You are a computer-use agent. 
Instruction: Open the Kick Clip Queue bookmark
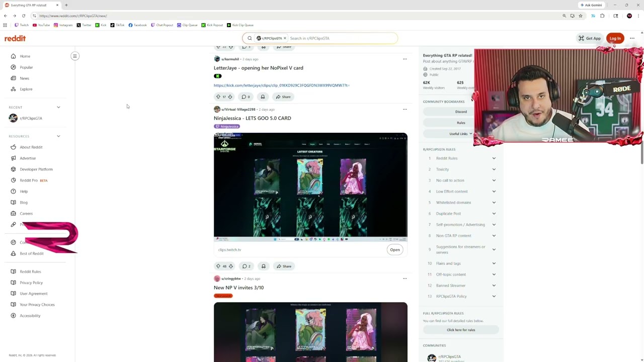click(240, 25)
